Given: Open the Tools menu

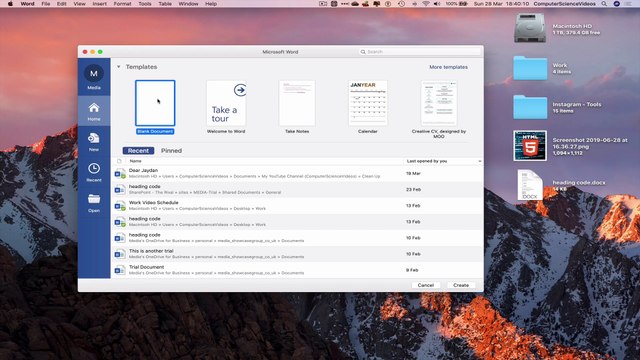Looking at the screenshot, I should (145, 4).
